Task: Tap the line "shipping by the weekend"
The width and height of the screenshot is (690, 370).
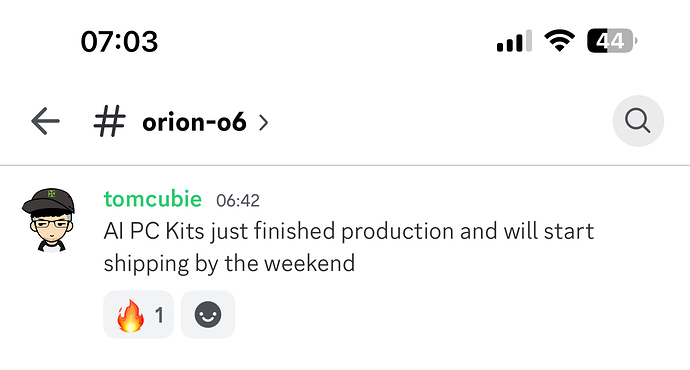Action: [229, 264]
